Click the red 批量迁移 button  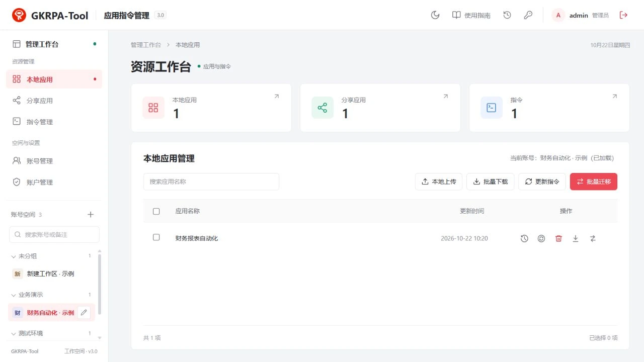pos(594,182)
